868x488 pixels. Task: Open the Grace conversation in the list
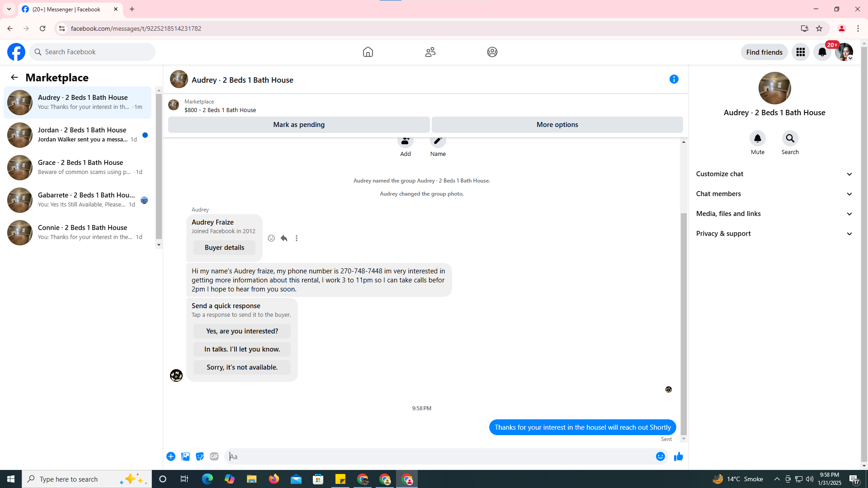(x=78, y=168)
